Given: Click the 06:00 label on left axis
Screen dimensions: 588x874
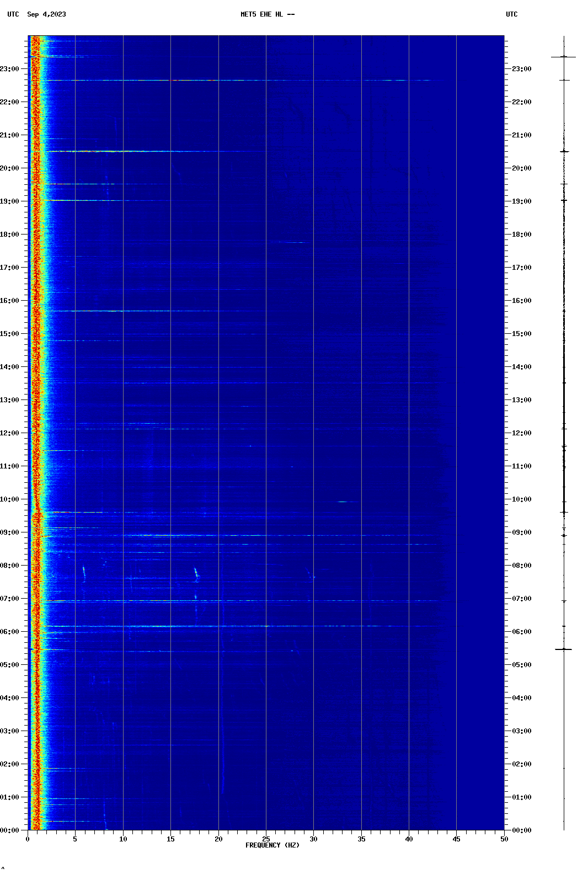Looking at the screenshot, I should 10,632.
